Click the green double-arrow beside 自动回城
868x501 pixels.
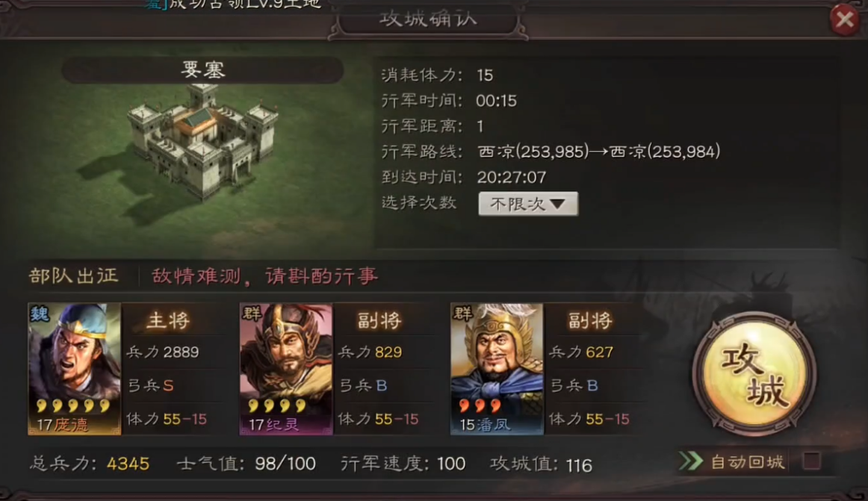coord(691,461)
